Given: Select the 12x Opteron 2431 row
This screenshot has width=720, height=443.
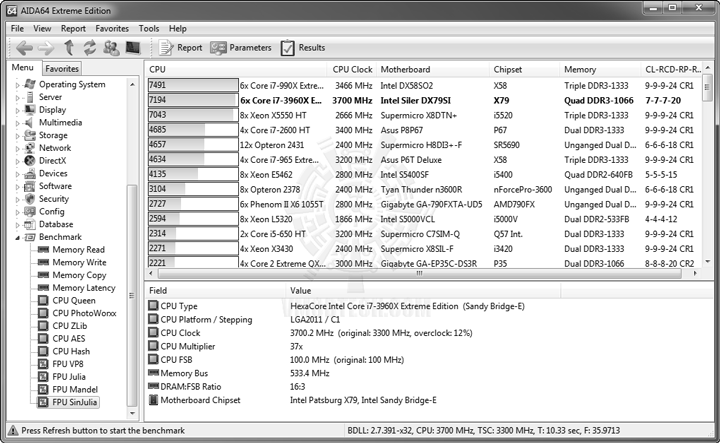Looking at the screenshot, I should coord(423,145).
